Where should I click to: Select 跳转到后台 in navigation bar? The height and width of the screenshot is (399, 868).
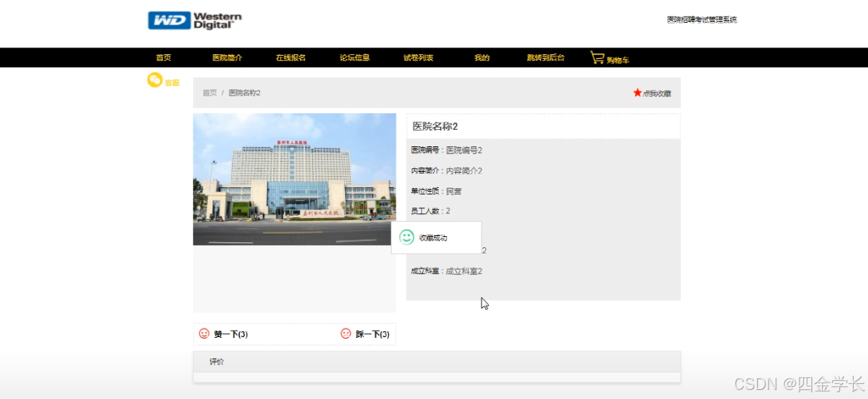[546, 57]
